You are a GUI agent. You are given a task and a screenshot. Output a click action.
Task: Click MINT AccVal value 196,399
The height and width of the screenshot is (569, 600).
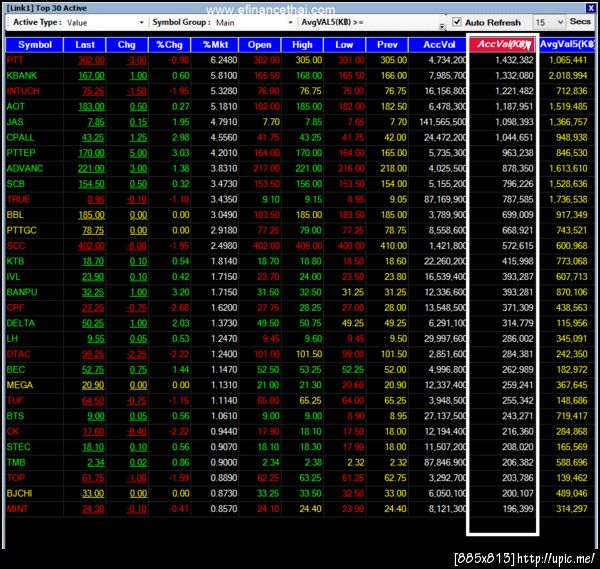click(518, 509)
